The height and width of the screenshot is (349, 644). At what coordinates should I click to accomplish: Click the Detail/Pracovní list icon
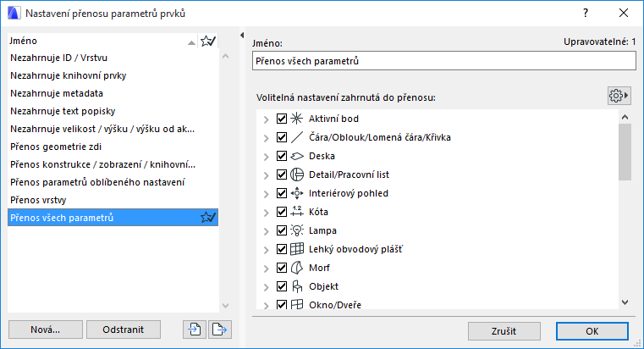click(x=296, y=174)
